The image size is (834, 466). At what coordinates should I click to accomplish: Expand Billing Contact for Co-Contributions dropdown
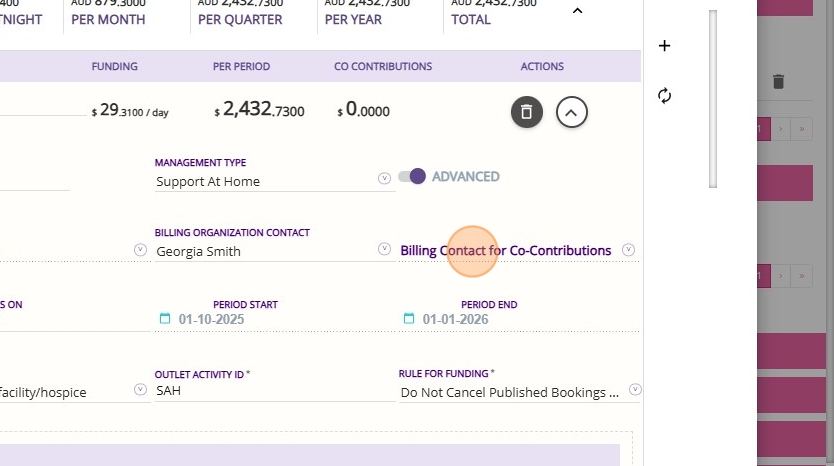pos(628,250)
